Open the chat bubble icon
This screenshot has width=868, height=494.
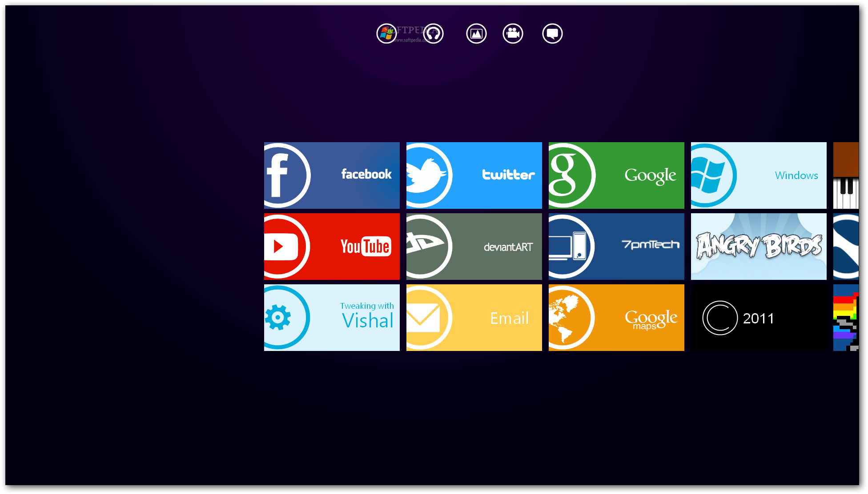[552, 33]
